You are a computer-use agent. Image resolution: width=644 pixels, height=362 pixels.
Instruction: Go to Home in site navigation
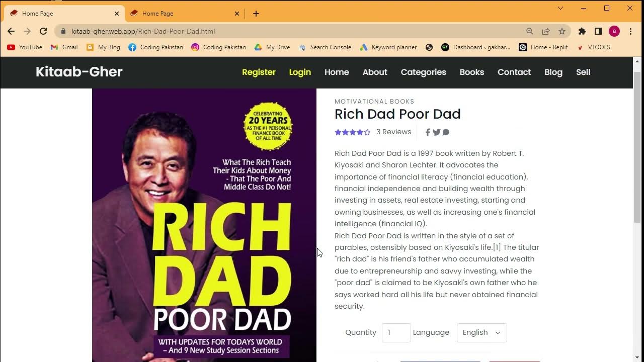[337, 72]
